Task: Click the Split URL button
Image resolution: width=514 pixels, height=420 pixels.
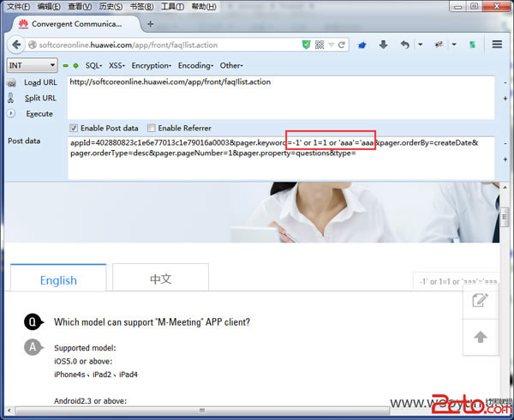Action: click(x=39, y=98)
